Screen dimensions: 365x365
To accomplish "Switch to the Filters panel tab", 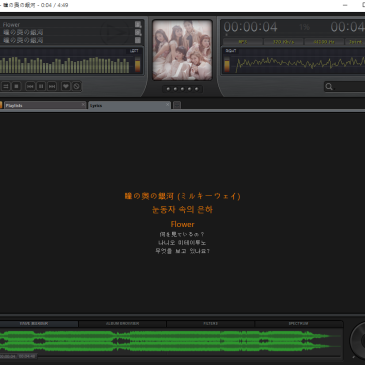I will [x=210, y=324].
